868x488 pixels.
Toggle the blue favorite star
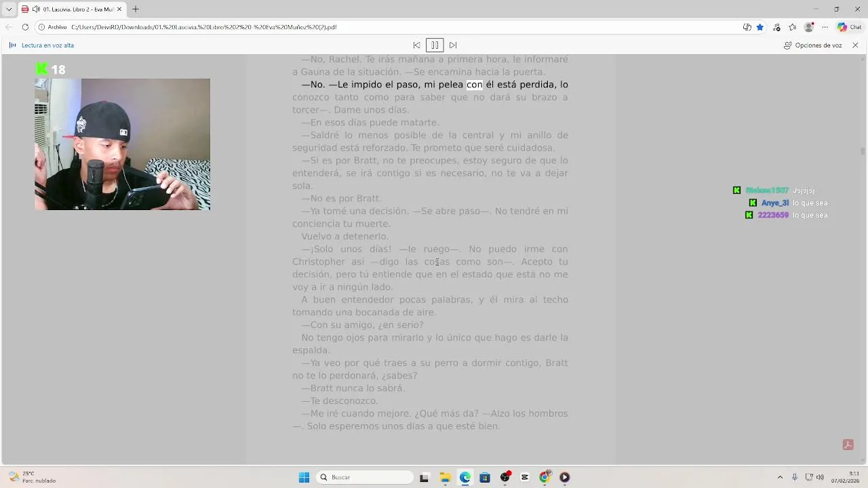(760, 27)
